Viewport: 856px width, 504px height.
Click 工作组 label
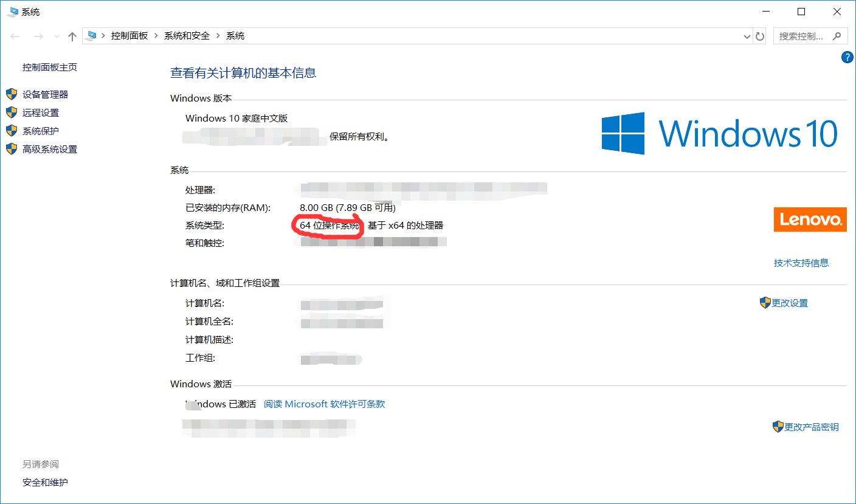(200, 358)
